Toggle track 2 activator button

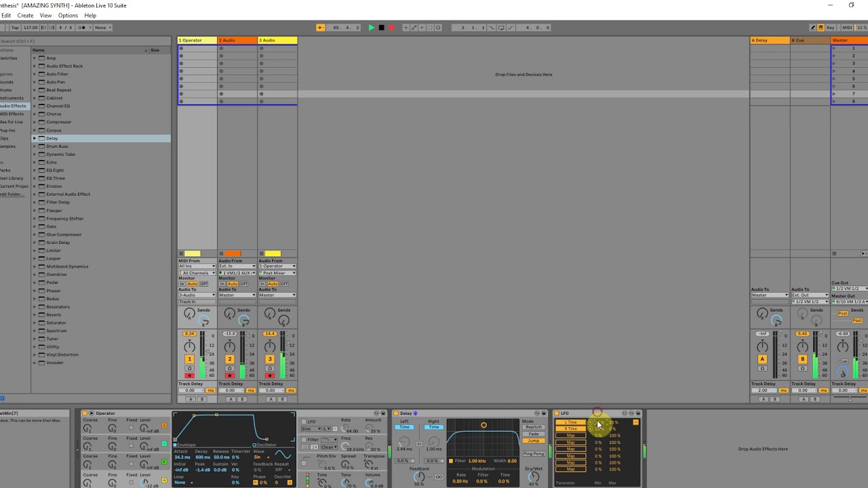229,359
